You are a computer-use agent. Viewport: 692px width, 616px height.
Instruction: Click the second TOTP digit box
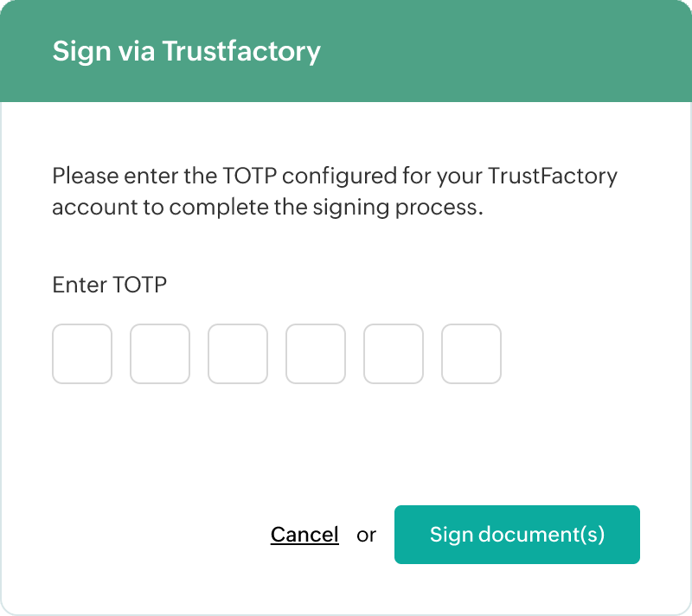click(160, 354)
